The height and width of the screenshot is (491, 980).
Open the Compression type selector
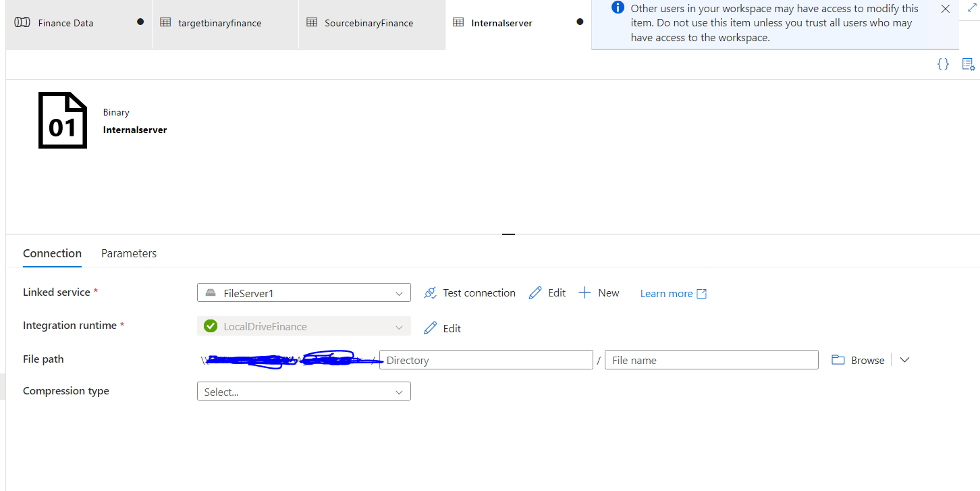303,391
